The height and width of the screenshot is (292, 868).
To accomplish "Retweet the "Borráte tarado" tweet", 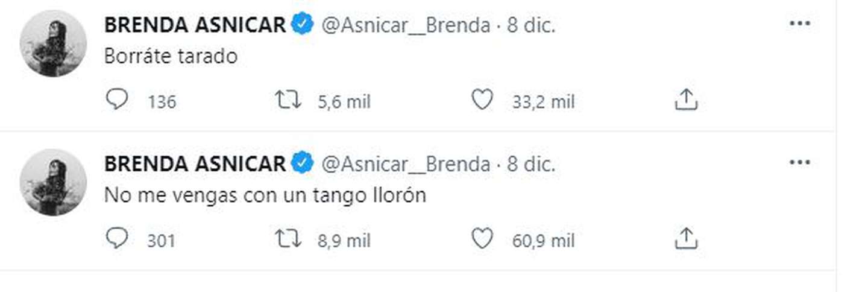I will pos(288,100).
